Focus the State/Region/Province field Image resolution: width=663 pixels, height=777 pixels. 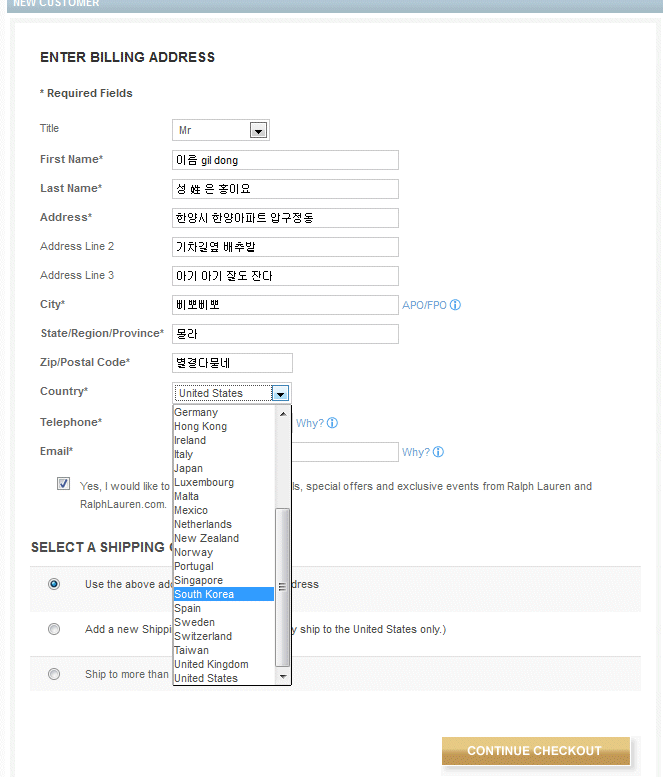pos(285,334)
